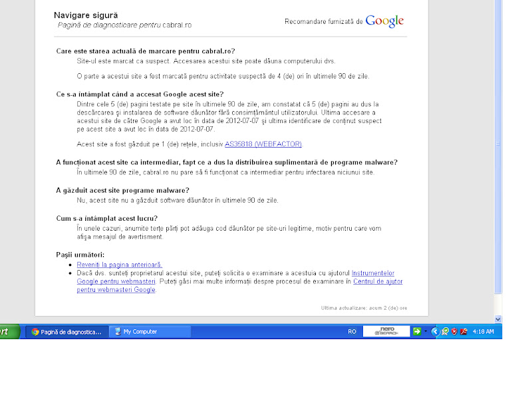Click the heading 'Cum s-a întâmplat acest lucru?'
The height and width of the screenshot is (399, 532).
point(107,219)
